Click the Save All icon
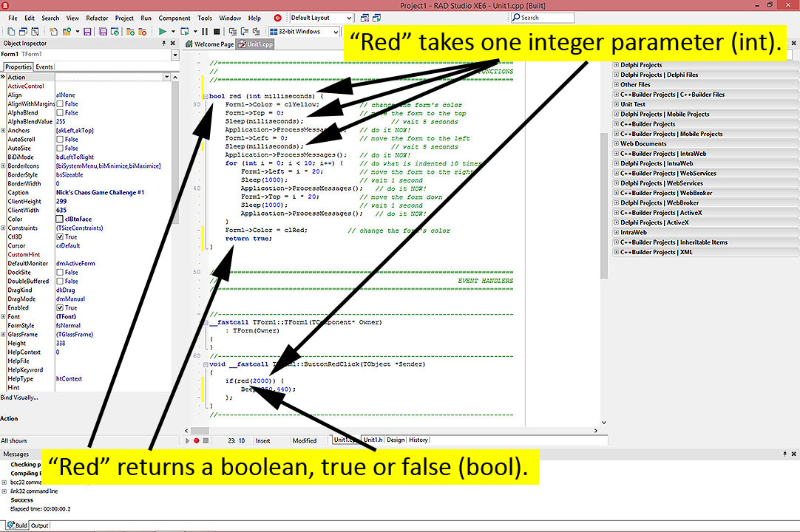Image resolution: width=800 pixels, height=532 pixels. coord(103,32)
